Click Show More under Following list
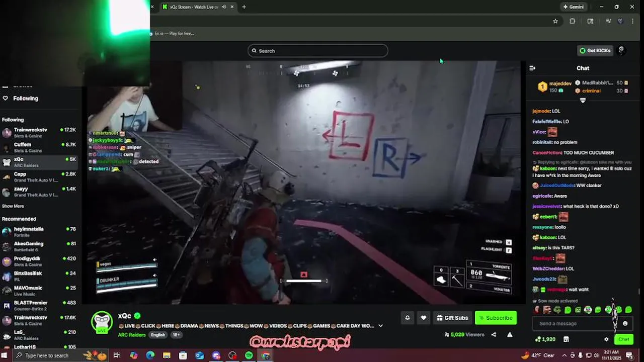The height and width of the screenshot is (362, 644). click(x=13, y=206)
